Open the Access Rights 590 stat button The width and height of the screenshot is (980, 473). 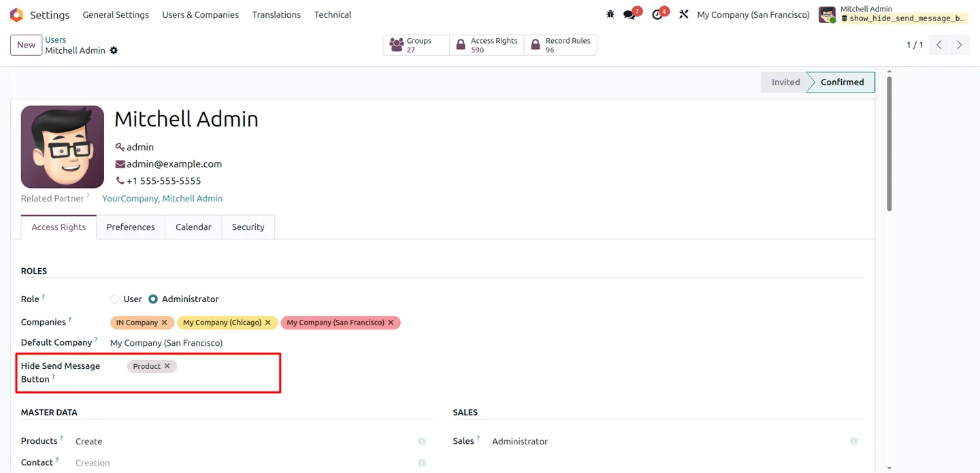[487, 45]
